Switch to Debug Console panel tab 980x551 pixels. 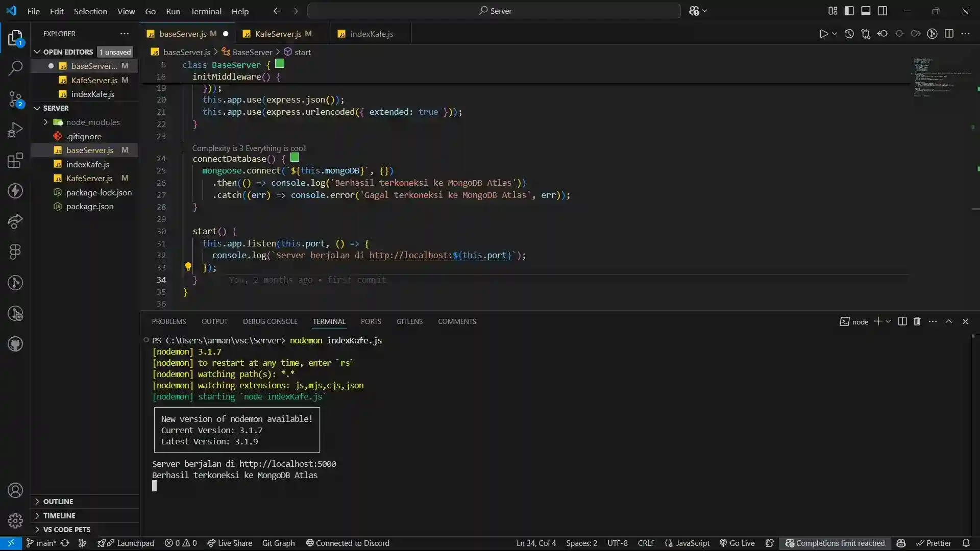click(x=270, y=321)
